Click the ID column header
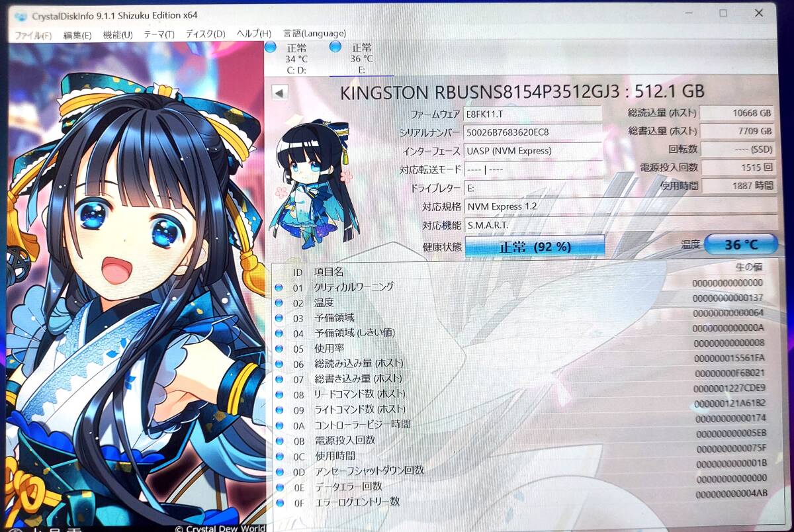This screenshot has height=532, width=794. (x=298, y=272)
